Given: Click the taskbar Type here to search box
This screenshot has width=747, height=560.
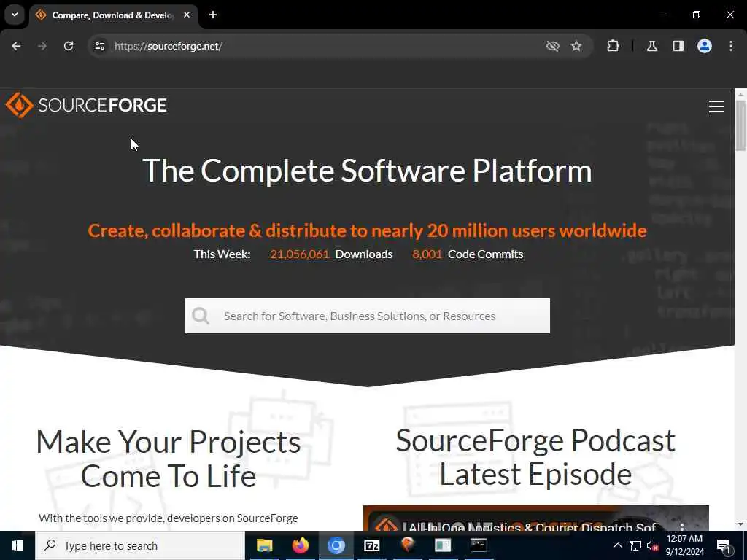Looking at the screenshot, I should 140,545.
